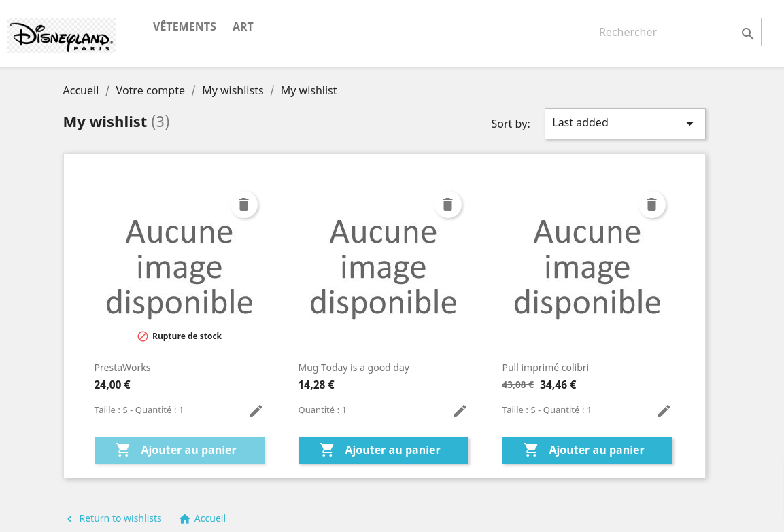This screenshot has height=532, width=784.
Task: Delete PrestaWorks from wishlist via trash icon
Action: pyautogui.click(x=243, y=205)
